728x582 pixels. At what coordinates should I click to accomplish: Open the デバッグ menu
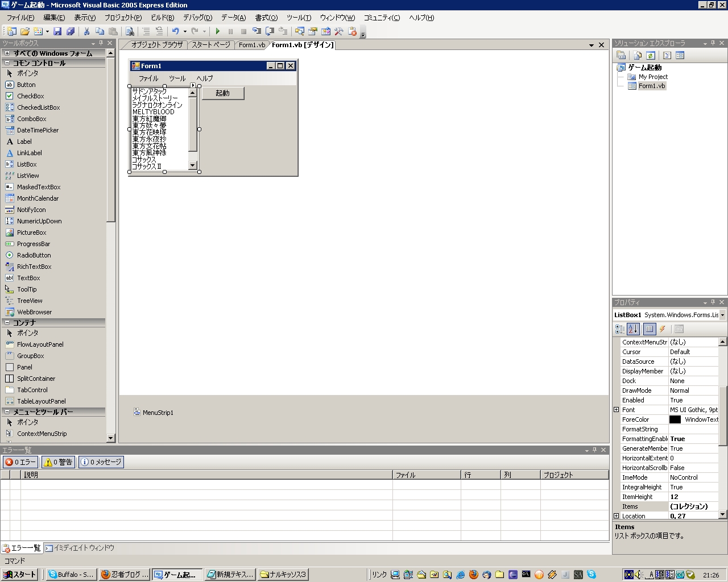point(197,18)
